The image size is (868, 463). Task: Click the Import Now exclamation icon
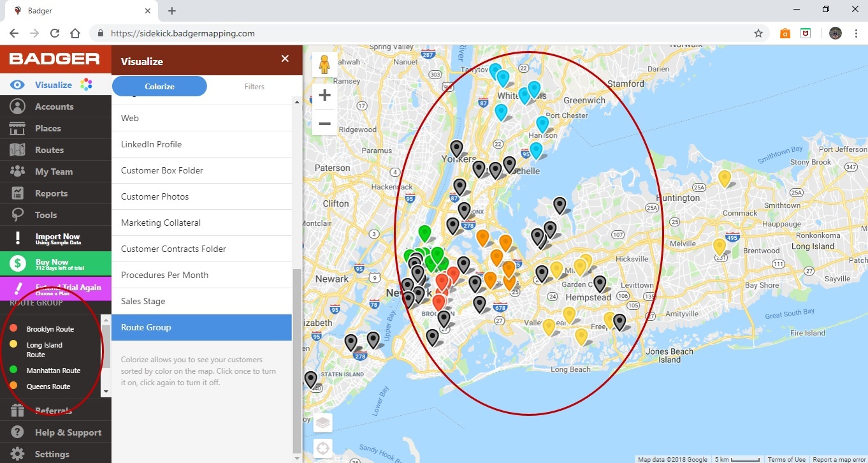click(x=17, y=239)
